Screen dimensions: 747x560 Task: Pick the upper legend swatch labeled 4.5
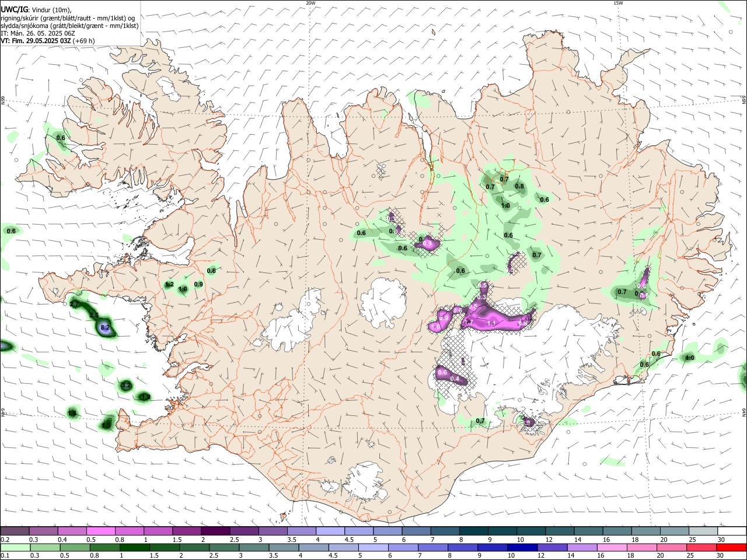[x=359, y=531]
